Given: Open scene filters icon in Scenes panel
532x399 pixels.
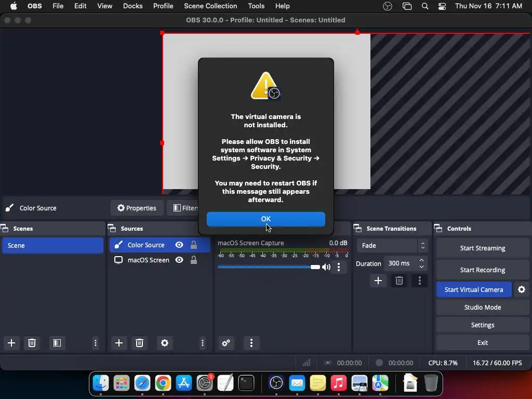Looking at the screenshot, I should click(x=57, y=343).
